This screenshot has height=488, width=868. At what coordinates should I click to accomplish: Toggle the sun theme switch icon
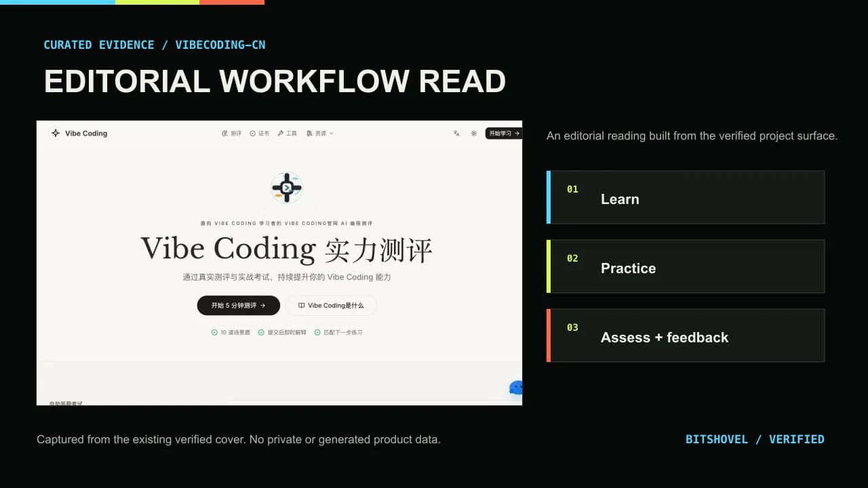click(473, 134)
